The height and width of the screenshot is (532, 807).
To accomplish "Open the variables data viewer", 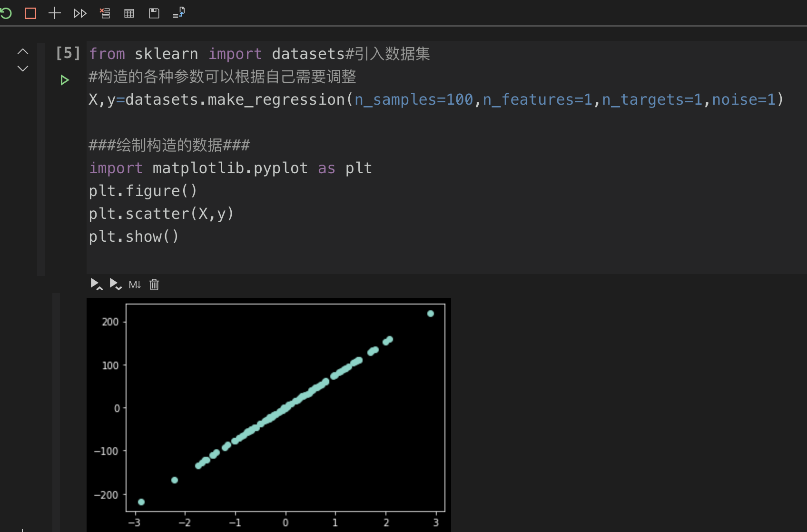I will click(128, 13).
